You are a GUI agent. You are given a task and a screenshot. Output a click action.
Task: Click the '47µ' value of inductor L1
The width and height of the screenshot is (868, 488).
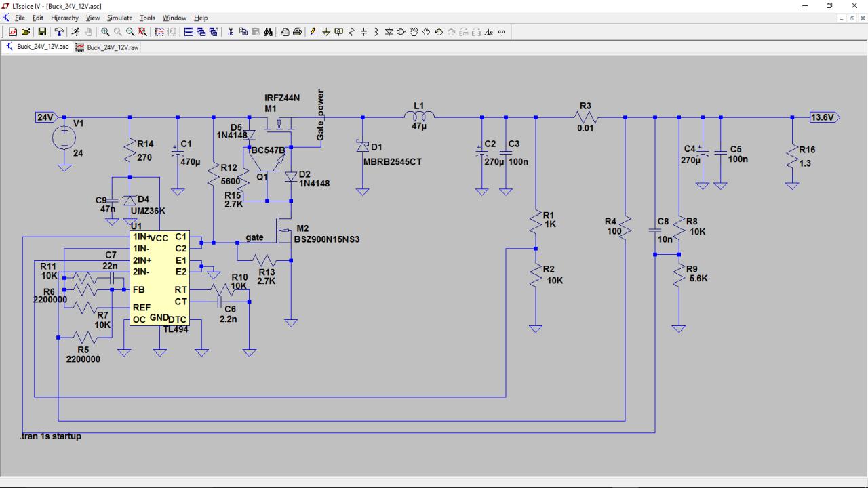pos(419,126)
